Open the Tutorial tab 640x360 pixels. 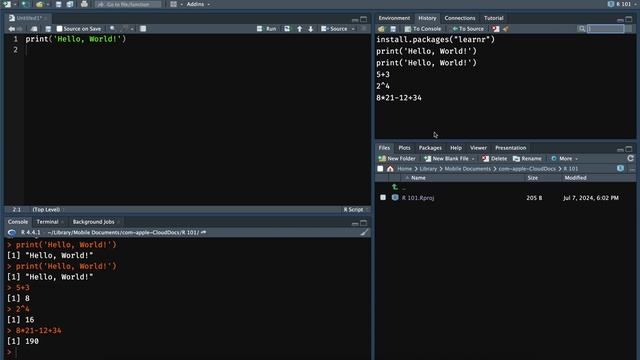point(493,18)
